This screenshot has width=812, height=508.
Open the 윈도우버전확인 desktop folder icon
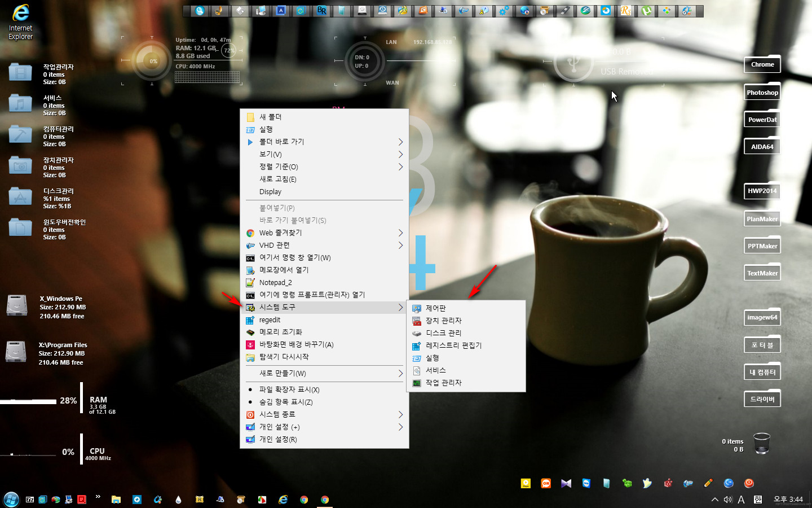point(20,228)
